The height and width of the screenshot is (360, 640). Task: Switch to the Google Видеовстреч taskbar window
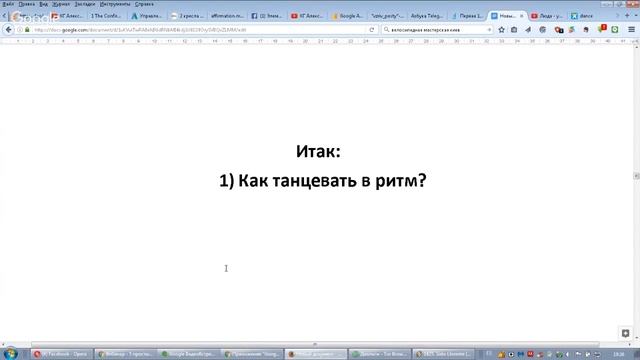point(189,354)
